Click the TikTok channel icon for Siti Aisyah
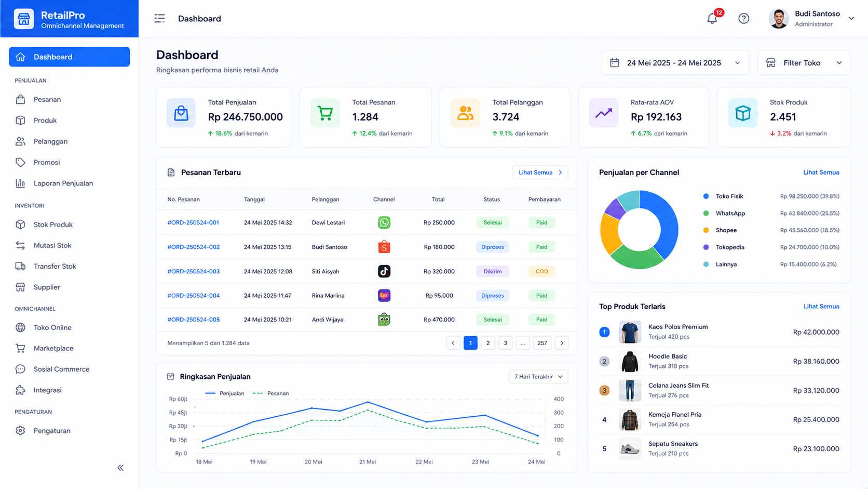This screenshot has width=868, height=489. (384, 271)
